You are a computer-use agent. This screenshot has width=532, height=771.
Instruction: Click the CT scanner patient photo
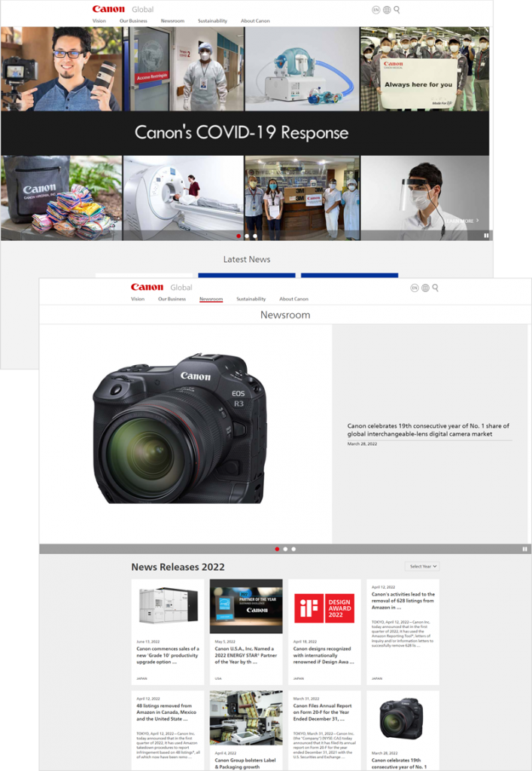[x=184, y=198]
